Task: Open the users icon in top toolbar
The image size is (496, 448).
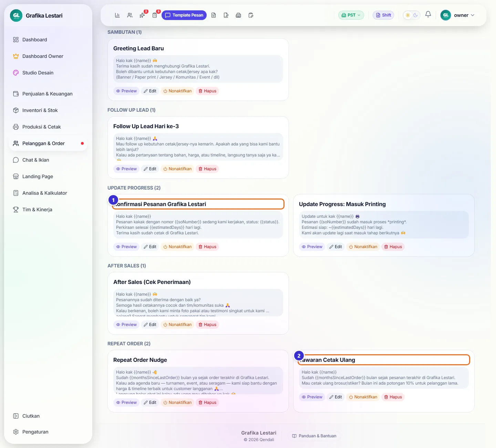Action: click(130, 15)
